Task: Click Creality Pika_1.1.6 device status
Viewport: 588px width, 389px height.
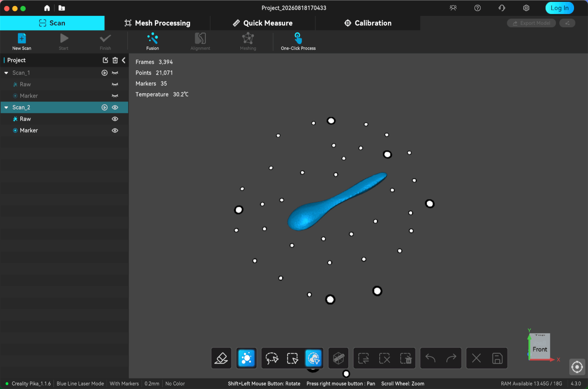Action: pos(31,383)
